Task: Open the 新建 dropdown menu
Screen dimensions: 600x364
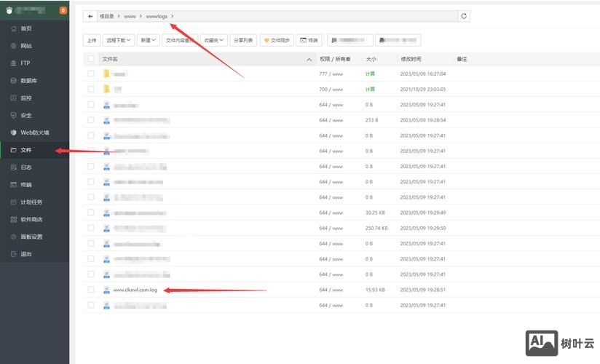Action: 149,40
